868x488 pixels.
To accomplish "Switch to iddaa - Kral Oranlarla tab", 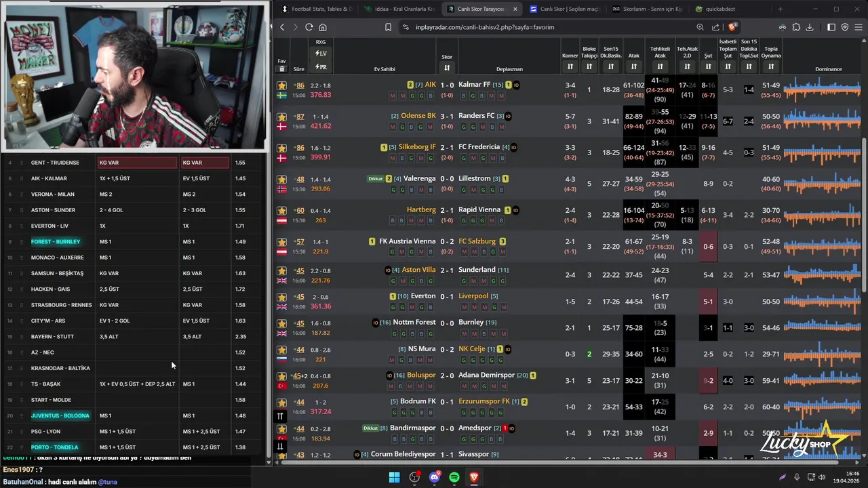I will 400,9.
